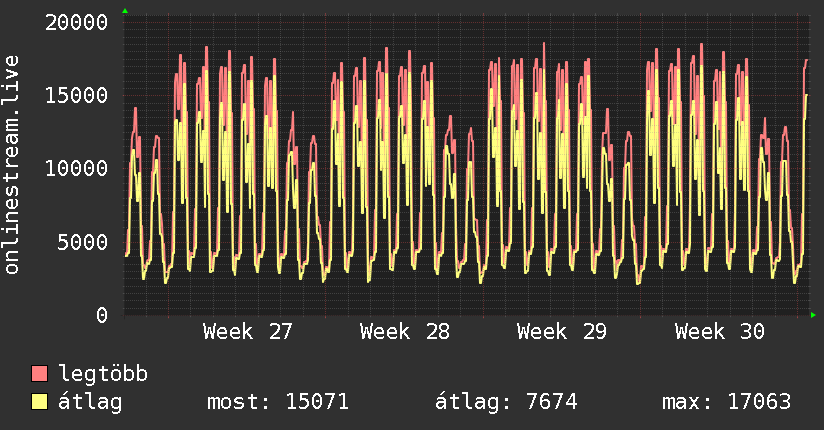Click the most: 15071 statistic
The width and height of the screenshot is (824, 430).
point(278,402)
